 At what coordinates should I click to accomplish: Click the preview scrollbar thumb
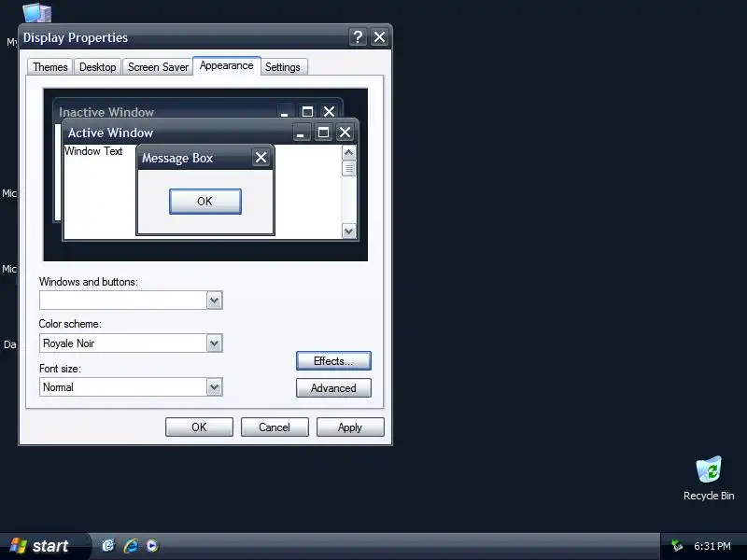348,169
